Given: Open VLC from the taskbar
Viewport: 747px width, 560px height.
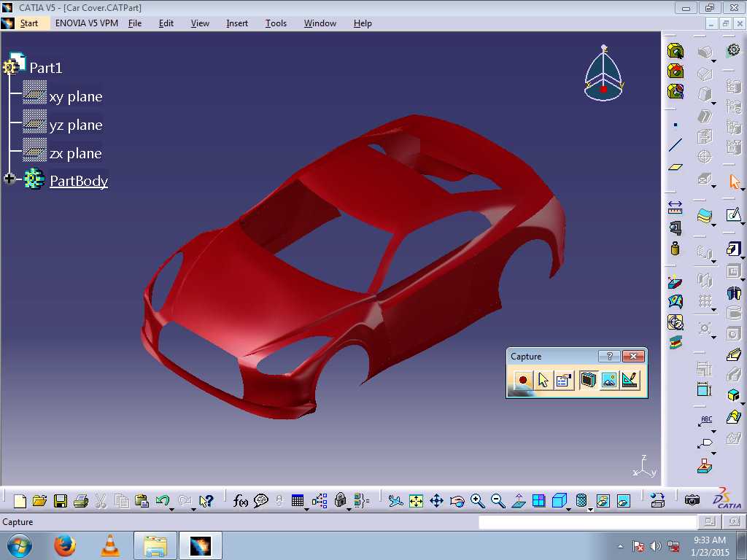Looking at the screenshot, I should point(110,545).
